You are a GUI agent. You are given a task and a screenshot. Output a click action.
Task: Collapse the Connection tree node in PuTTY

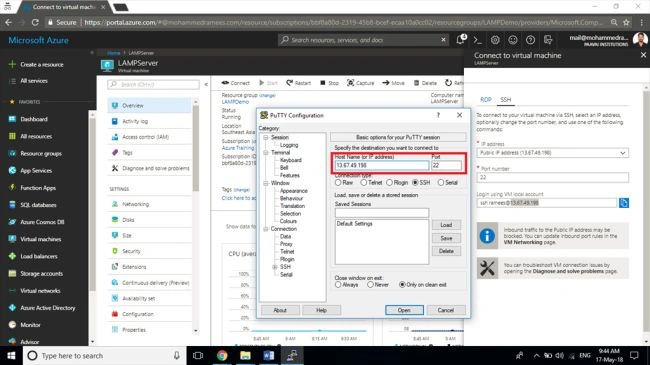click(266, 229)
